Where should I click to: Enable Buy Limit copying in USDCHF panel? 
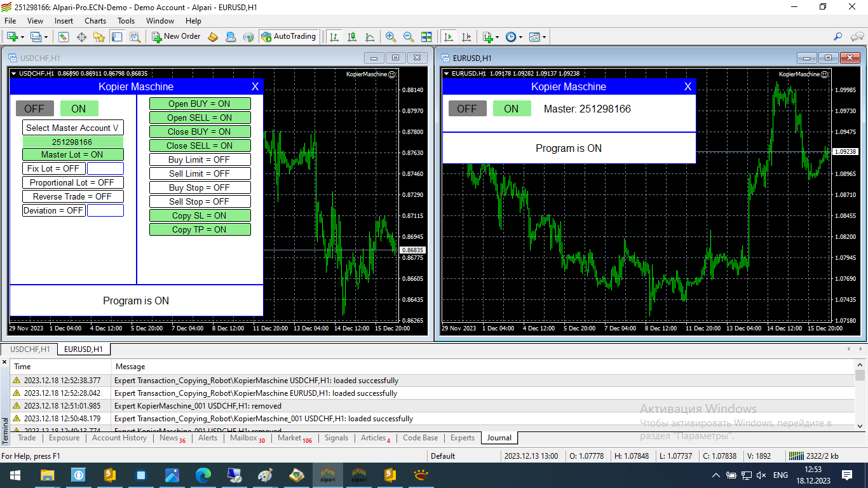tap(200, 159)
